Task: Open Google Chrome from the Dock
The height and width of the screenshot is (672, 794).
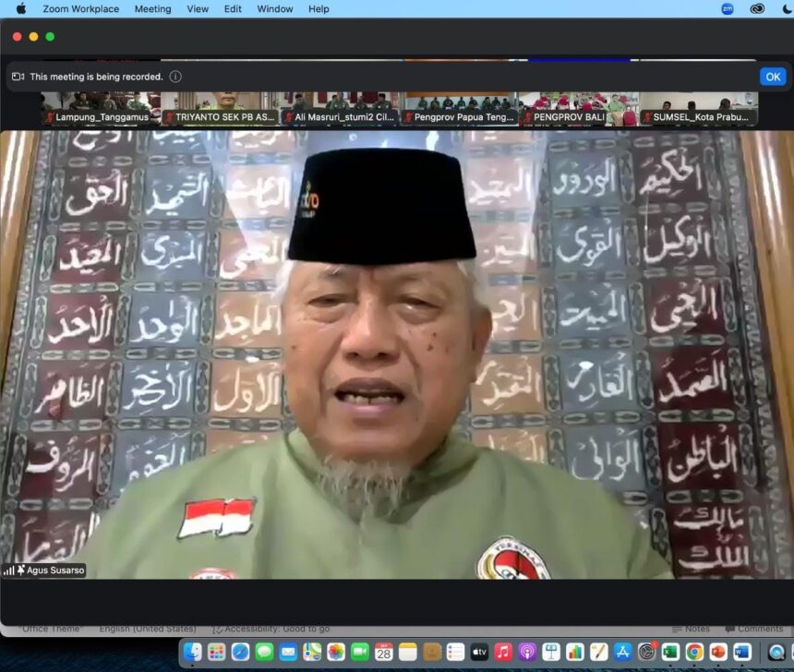Action: [694, 652]
